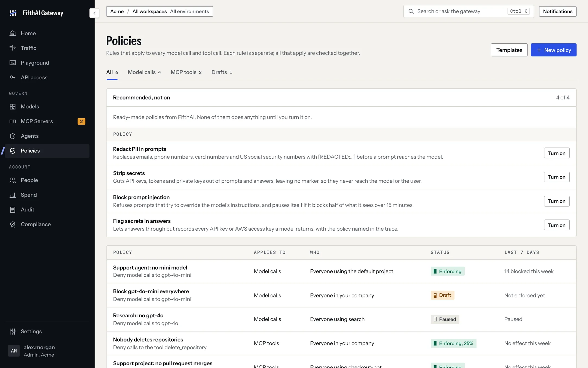Open Audit via its document icon
Viewport: 588px width, 368px height.
tap(13, 210)
